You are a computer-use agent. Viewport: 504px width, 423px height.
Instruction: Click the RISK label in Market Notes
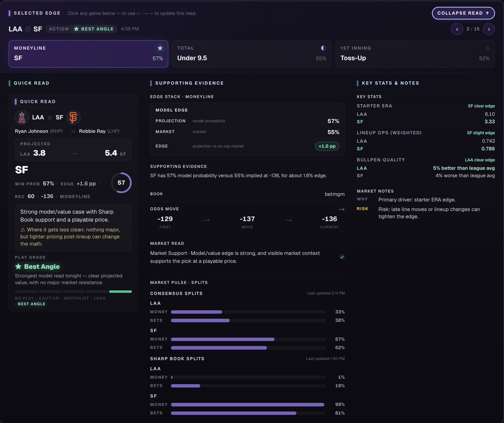click(x=362, y=209)
